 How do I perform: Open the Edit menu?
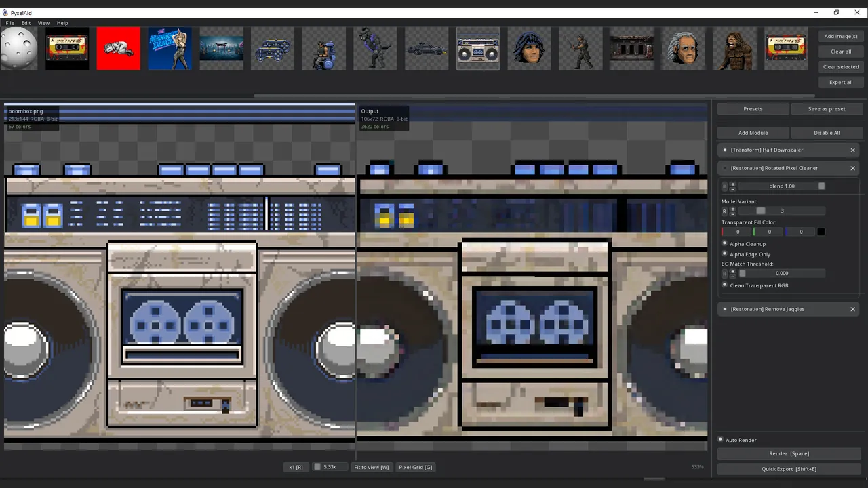pos(26,23)
